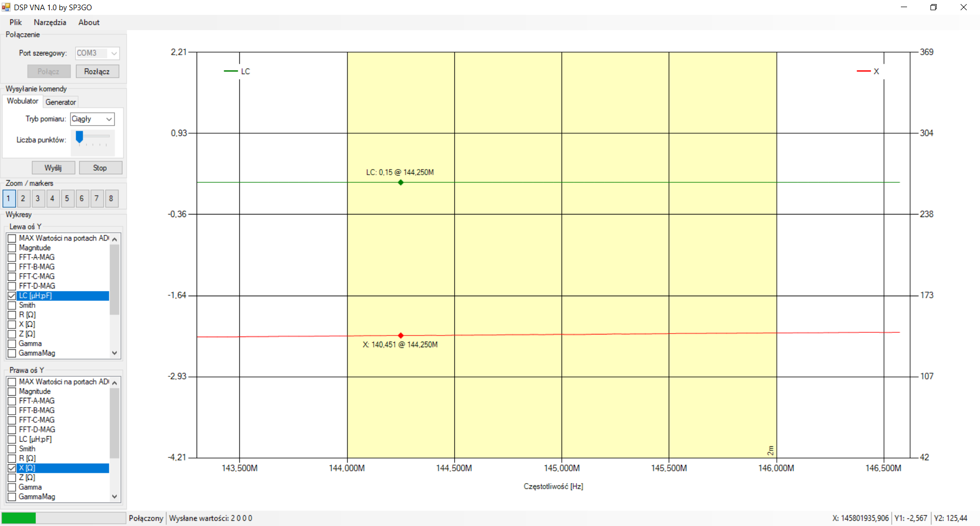Open the Tryb pomiaru dropdown
980x526 pixels.
92,119
